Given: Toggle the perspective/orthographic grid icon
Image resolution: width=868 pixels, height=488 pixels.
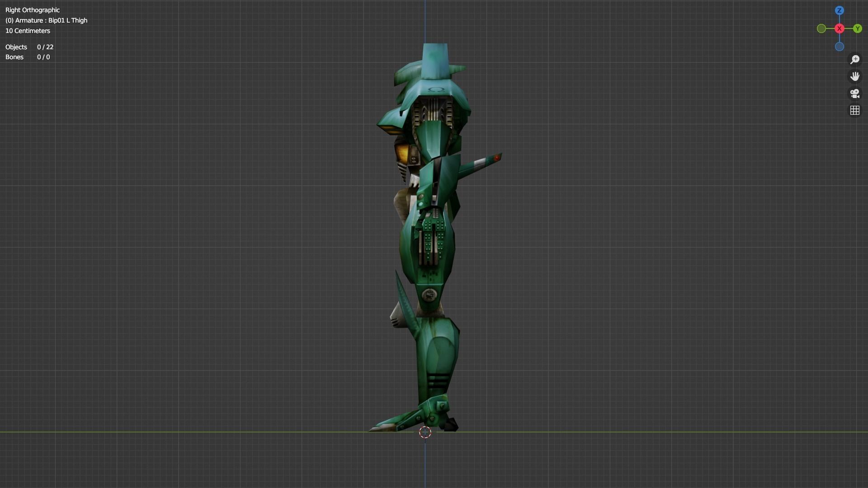Looking at the screenshot, I should [x=854, y=111].
